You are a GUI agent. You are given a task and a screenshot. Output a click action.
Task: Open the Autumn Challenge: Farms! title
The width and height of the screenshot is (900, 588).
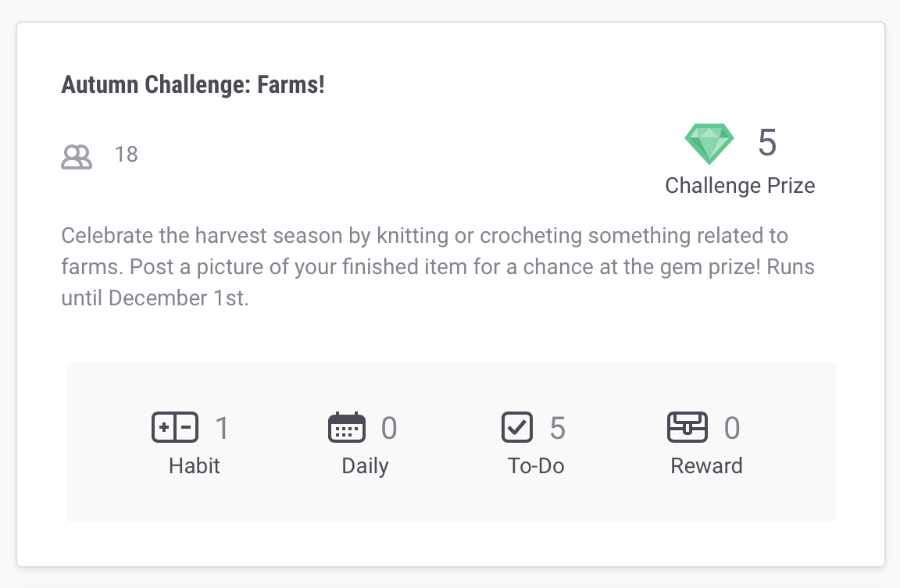pos(192,84)
